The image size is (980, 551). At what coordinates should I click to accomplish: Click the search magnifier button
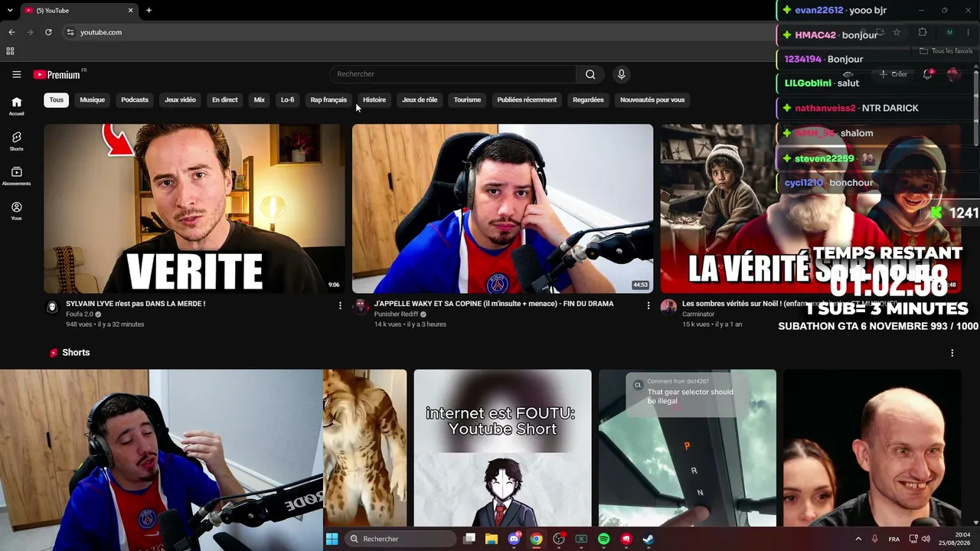click(590, 74)
